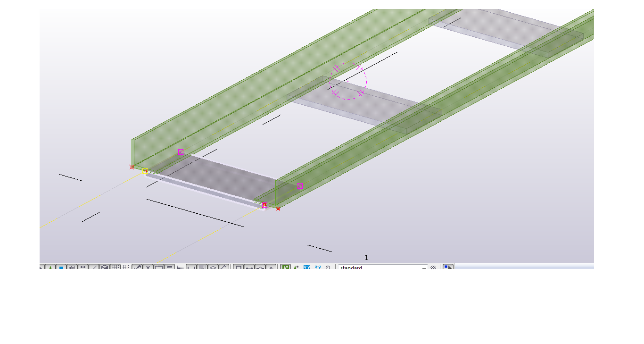Viewport: 644px width, 344px height.
Task: Select the magenta dashed circle symbol
Action: (x=348, y=81)
